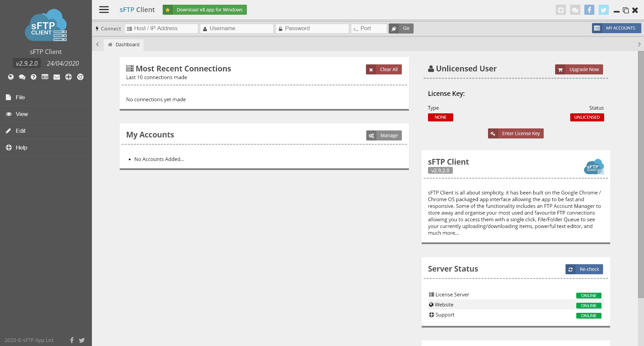Expand the Edit menu in sidebar

(20, 131)
